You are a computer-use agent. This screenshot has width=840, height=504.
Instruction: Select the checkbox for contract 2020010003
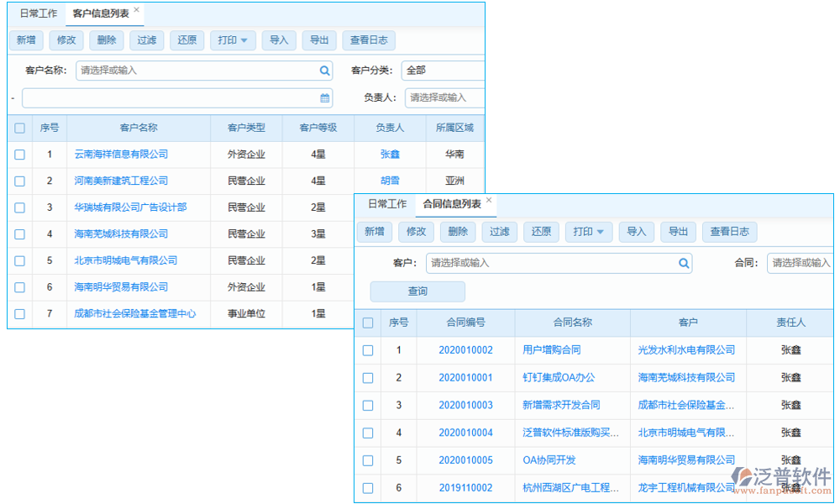point(368,406)
